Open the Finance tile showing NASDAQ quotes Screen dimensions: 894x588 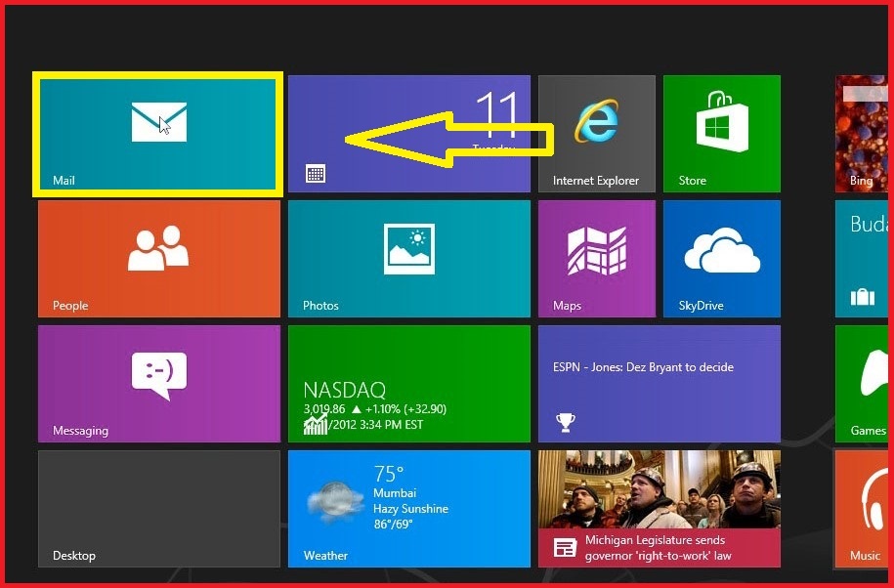pos(407,383)
